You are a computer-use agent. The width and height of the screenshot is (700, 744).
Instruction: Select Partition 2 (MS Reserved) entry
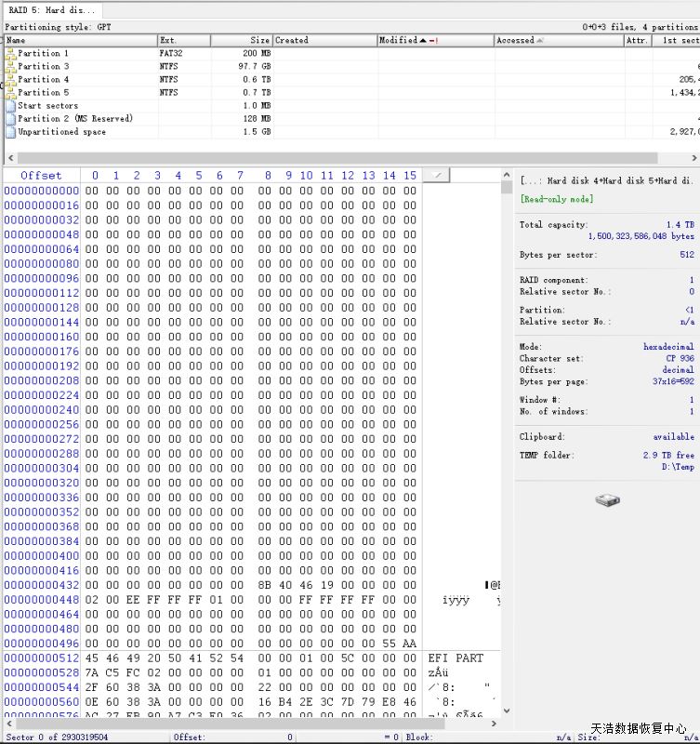74,119
